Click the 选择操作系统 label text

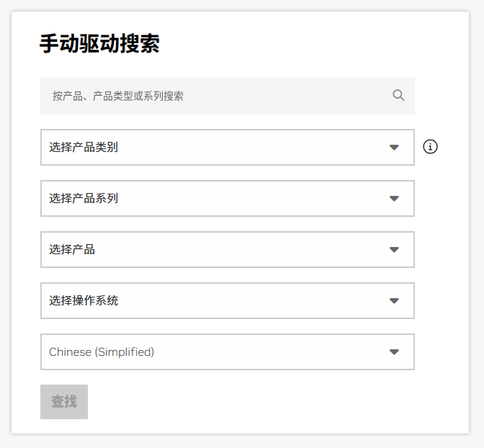84,300
